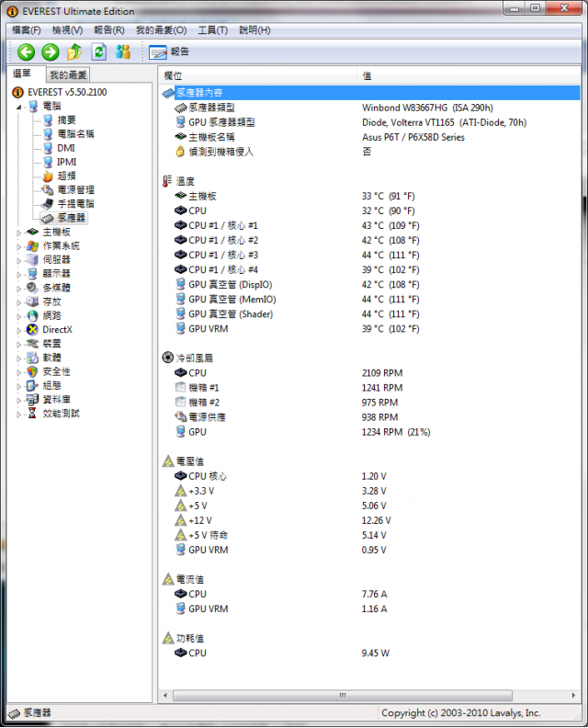Screen dimensions: 588x728
Task: Collapse the 電腦 tree node
Action: pyautogui.click(x=19, y=107)
